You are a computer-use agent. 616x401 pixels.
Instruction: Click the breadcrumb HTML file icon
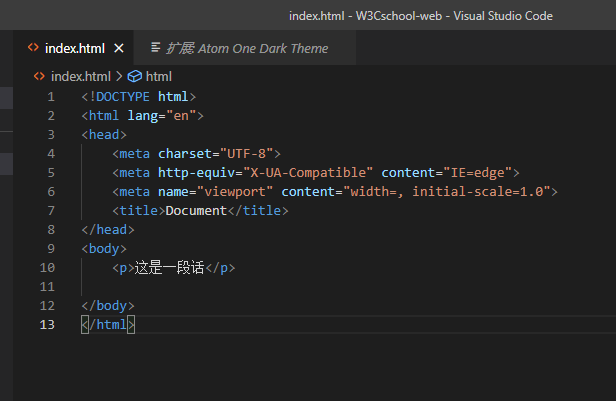[39, 76]
